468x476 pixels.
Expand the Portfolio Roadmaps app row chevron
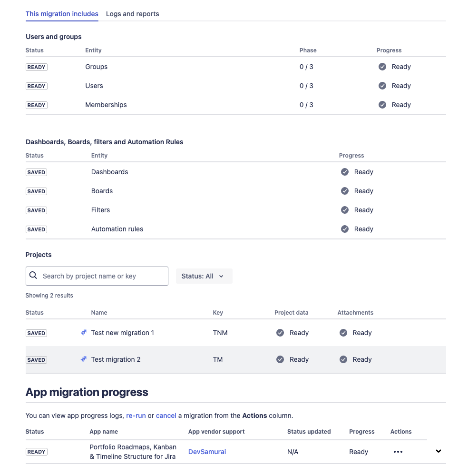[x=439, y=451]
